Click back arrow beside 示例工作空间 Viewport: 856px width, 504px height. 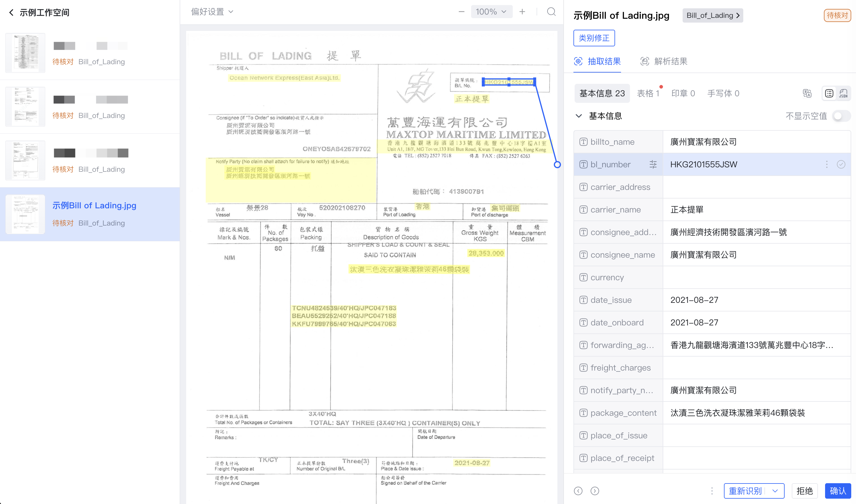point(12,12)
